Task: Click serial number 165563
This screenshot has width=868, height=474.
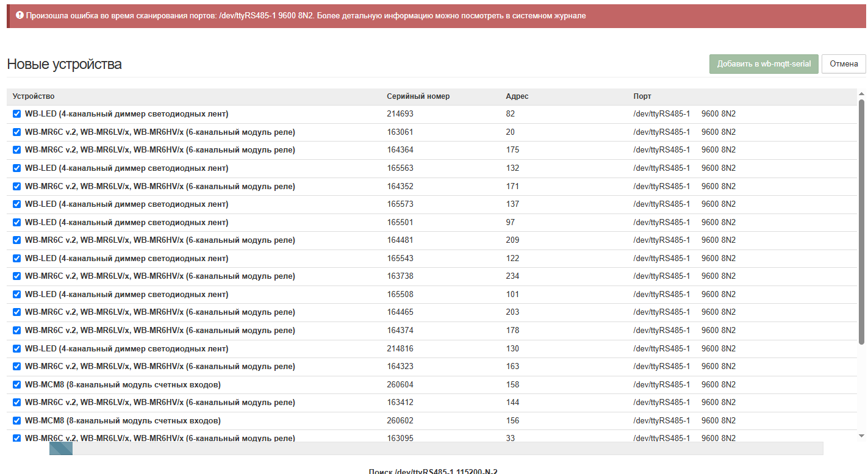Action: coord(400,168)
